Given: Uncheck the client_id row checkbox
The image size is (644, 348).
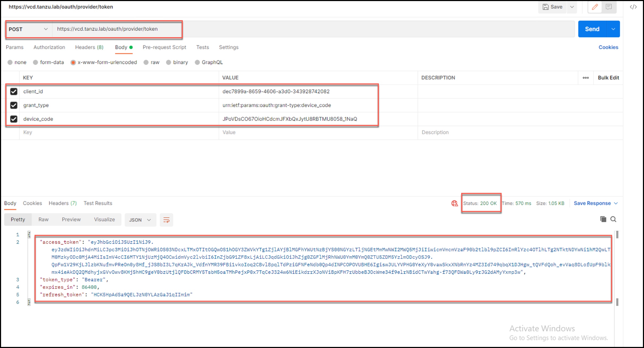Looking at the screenshot, I should [x=14, y=91].
